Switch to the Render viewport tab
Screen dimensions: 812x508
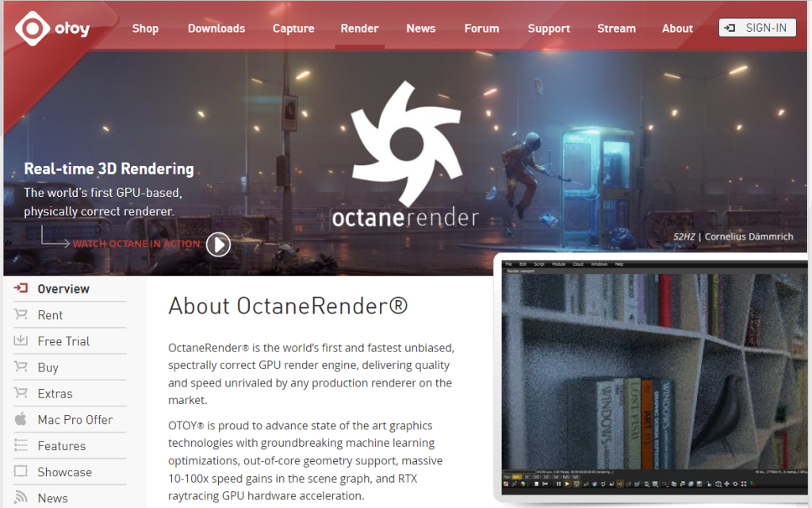click(520, 271)
